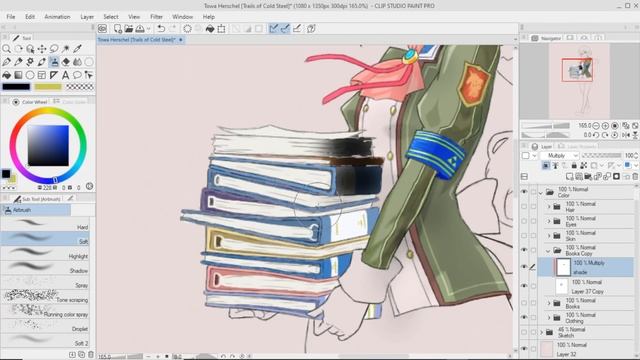This screenshot has height=360, width=640.
Task: Click zoom out minus icon in Navigator
Action: click(x=596, y=126)
